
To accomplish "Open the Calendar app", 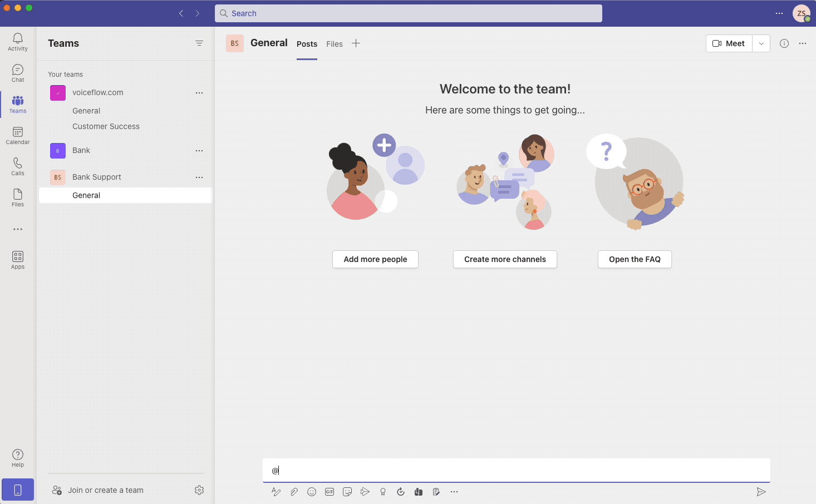I will coord(18,135).
